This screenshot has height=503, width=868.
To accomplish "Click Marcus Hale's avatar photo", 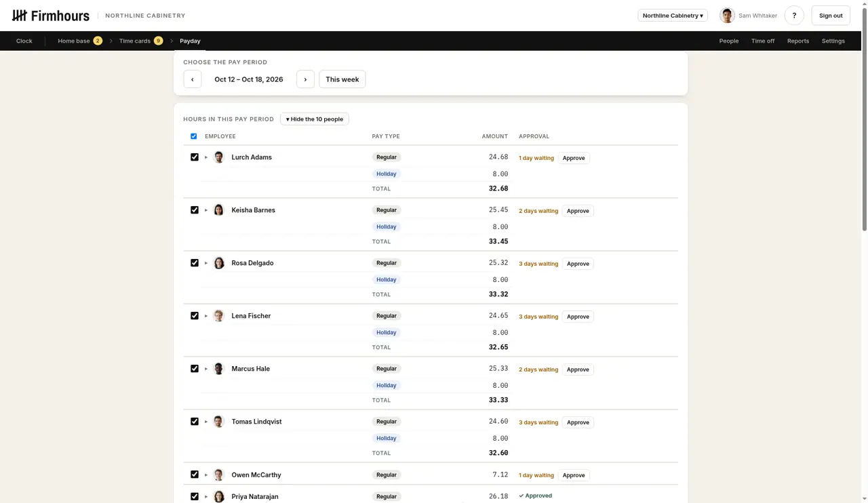I will 219,369.
